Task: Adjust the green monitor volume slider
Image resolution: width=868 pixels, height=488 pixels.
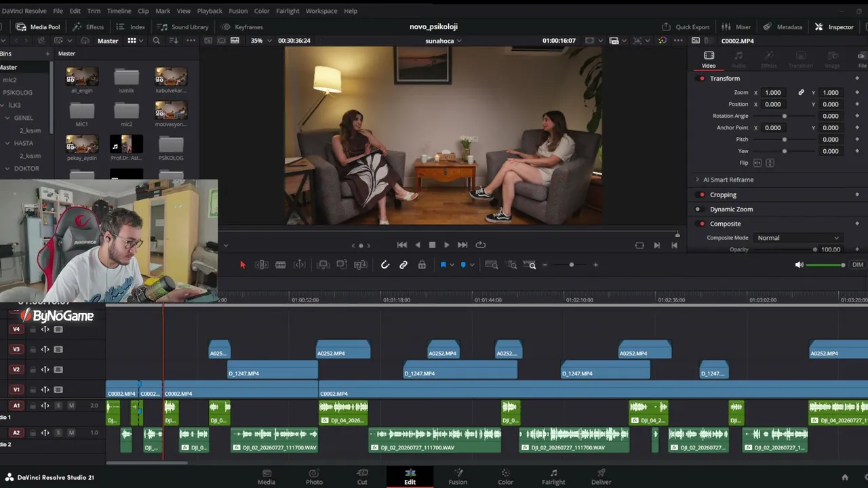Action: [x=826, y=265]
